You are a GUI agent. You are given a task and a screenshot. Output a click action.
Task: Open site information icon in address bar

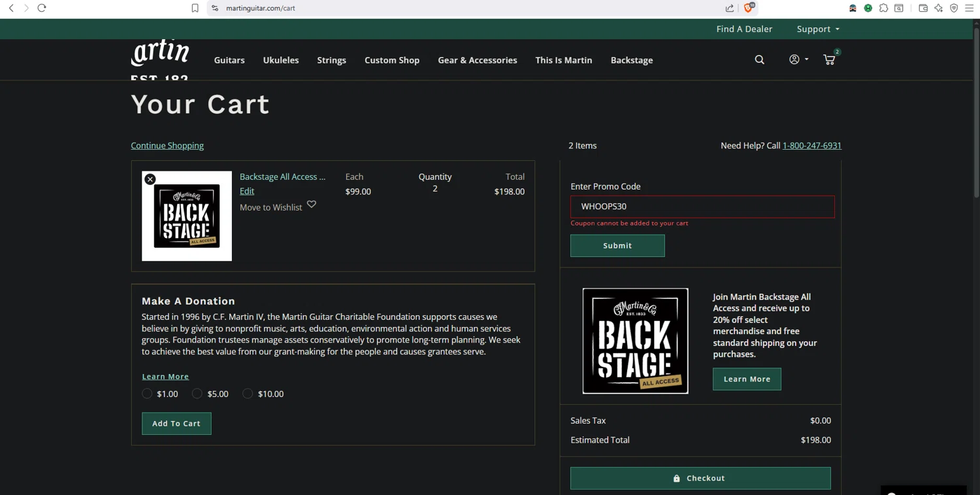point(214,8)
